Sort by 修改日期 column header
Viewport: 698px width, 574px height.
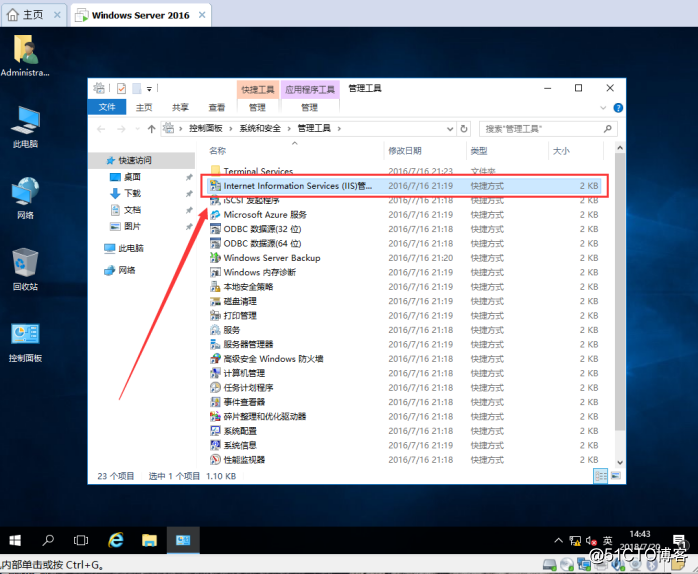point(405,151)
